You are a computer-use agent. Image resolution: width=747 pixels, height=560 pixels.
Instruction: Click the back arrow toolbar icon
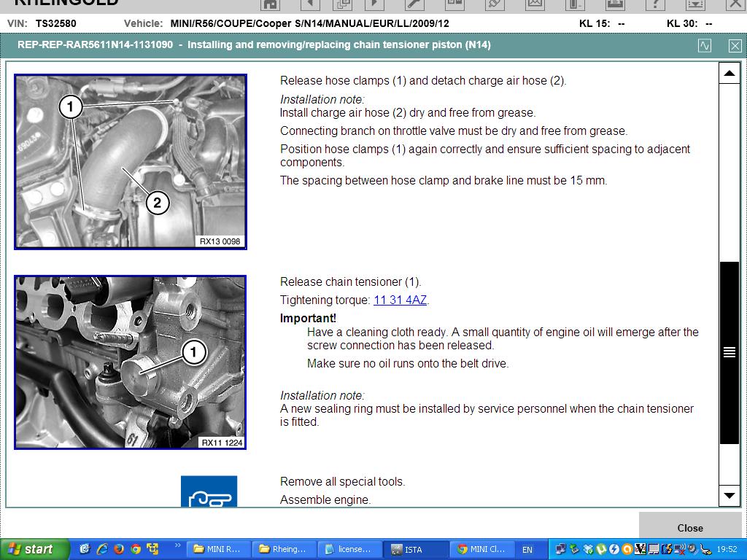point(309,4)
